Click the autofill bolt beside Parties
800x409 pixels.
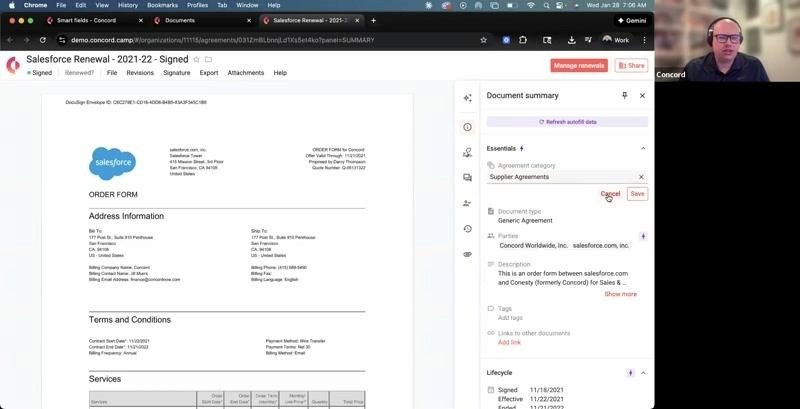coord(643,236)
